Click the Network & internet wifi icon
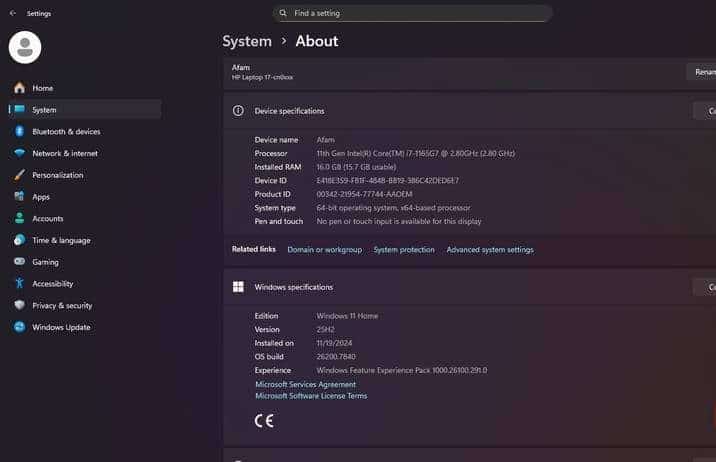Image resolution: width=716 pixels, height=462 pixels. [x=19, y=153]
